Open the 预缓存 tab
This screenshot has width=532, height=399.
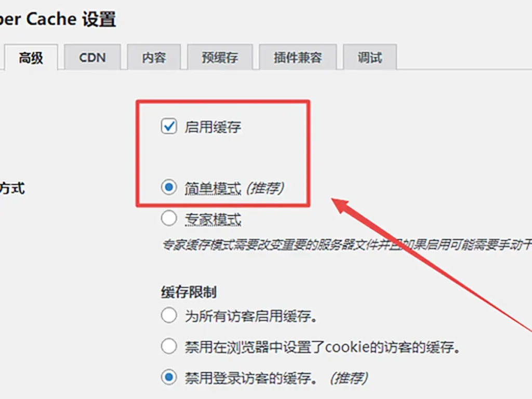[220, 57]
